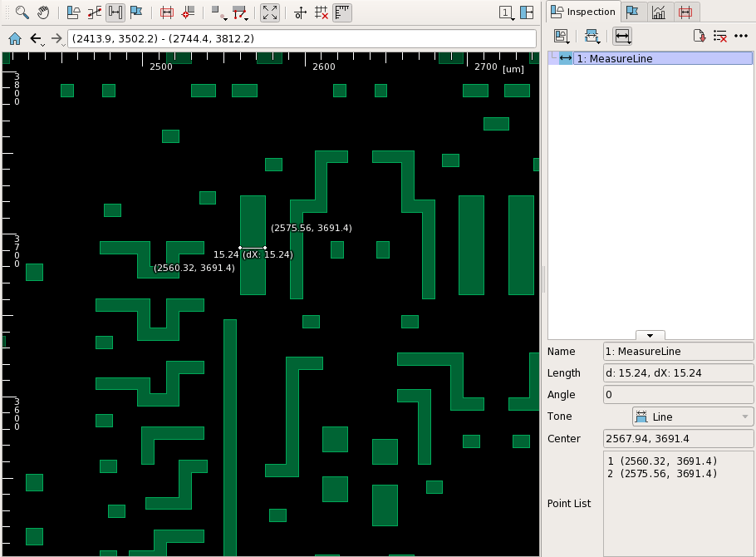Select the red target point tool
The width and height of the screenshot is (756, 557).
(188, 12)
